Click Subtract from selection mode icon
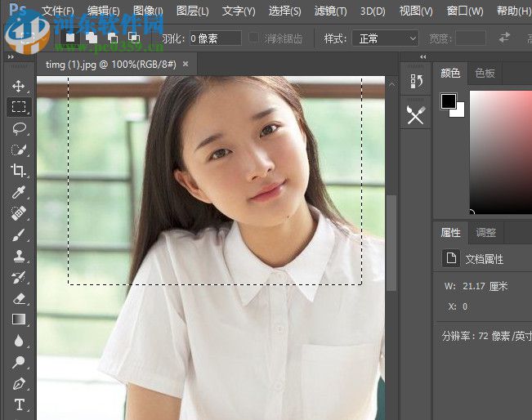Image resolution: width=532 pixels, height=420 pixels. (113, 38)
